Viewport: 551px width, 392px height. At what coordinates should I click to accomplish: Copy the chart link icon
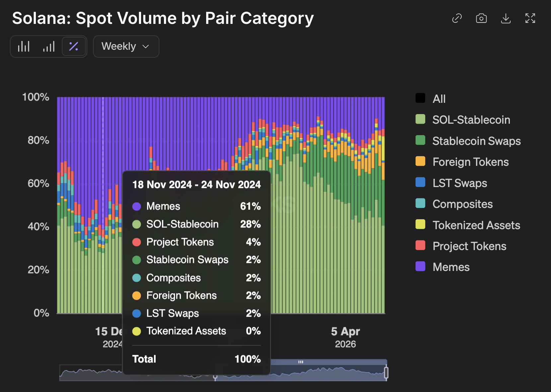tap(457, 18)
